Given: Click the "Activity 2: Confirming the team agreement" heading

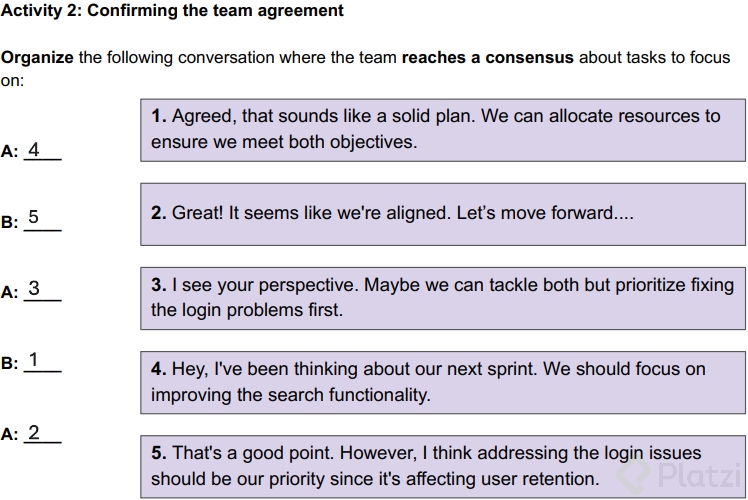Looking at the screenshot, I should (x=172, y=11).
